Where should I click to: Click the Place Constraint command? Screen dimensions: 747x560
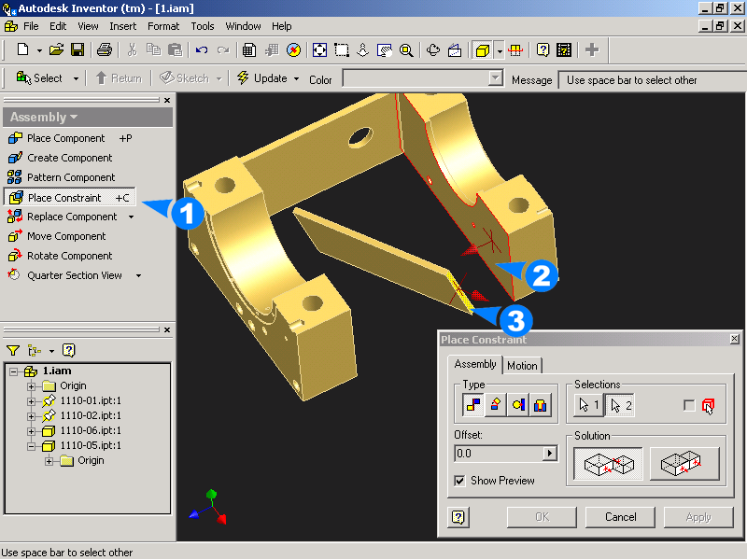pyautogui.click(x=69, y=198)
